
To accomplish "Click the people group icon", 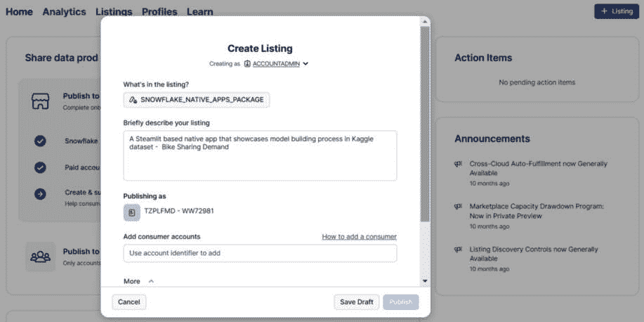I will coord(40,257).
